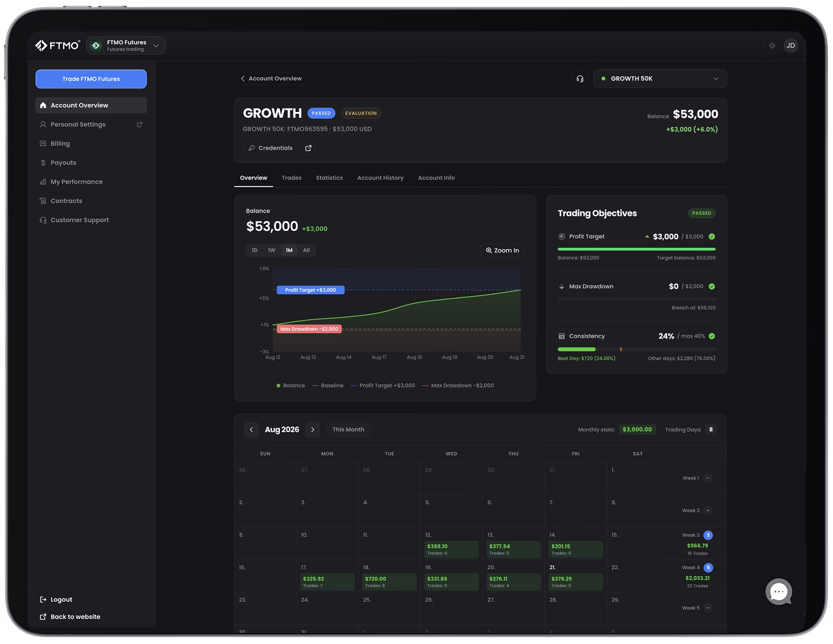
Task: Click the Max Drawdown arrow icon
Action: click(562, 286)
